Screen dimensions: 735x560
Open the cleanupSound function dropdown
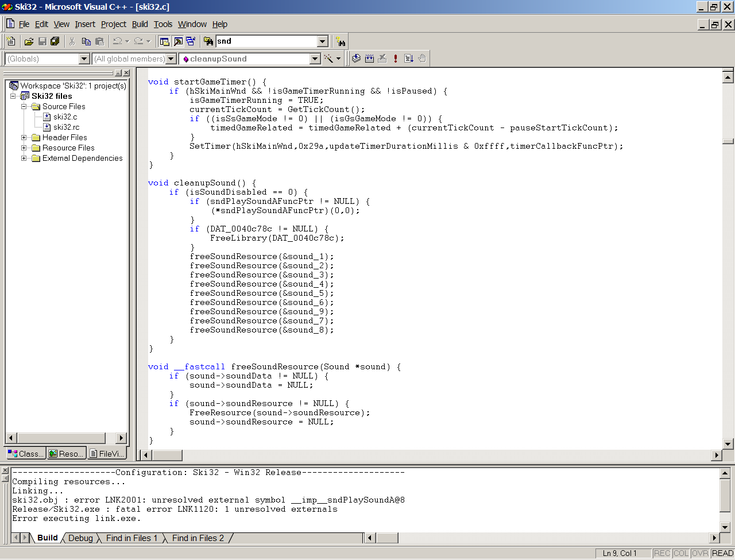coord(315,59)
